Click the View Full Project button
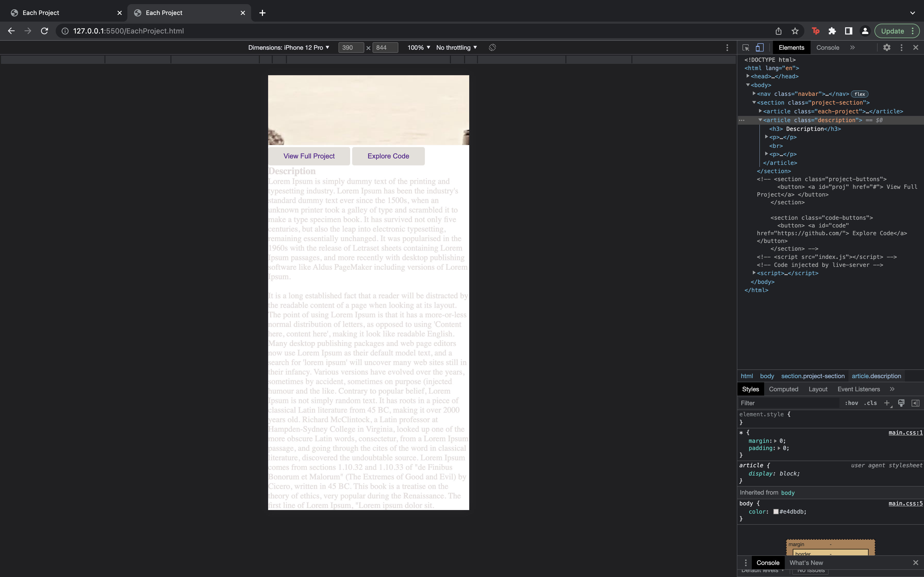 [x=309, y=156]
